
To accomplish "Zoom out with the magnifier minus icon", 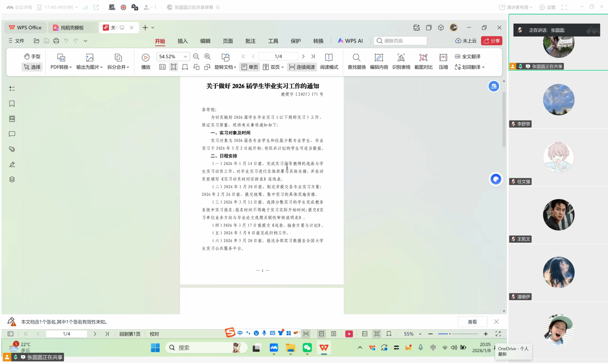I will (196, 56).
